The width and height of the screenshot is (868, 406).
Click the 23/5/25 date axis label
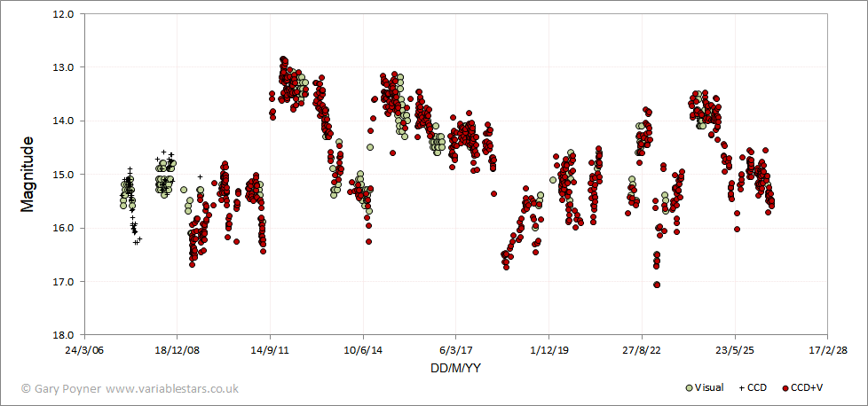pyautogui.click(x=735, y=350)
